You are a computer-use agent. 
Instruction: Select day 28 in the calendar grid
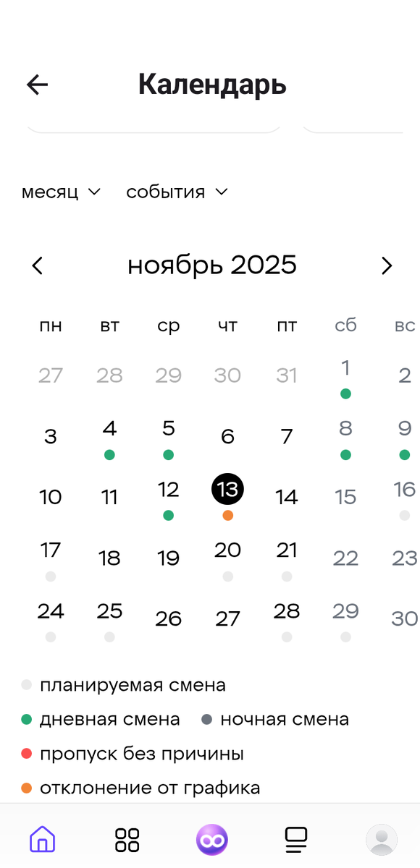pos(287,610)
